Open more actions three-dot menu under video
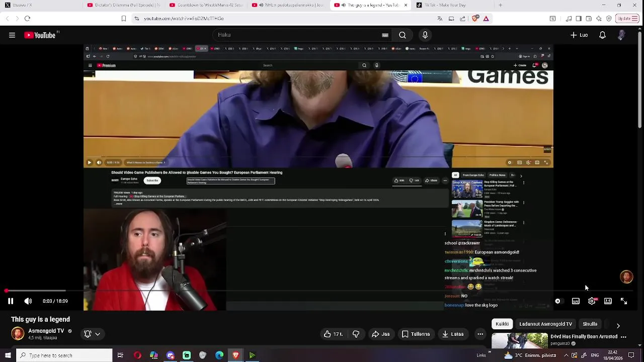 (480, 334)
